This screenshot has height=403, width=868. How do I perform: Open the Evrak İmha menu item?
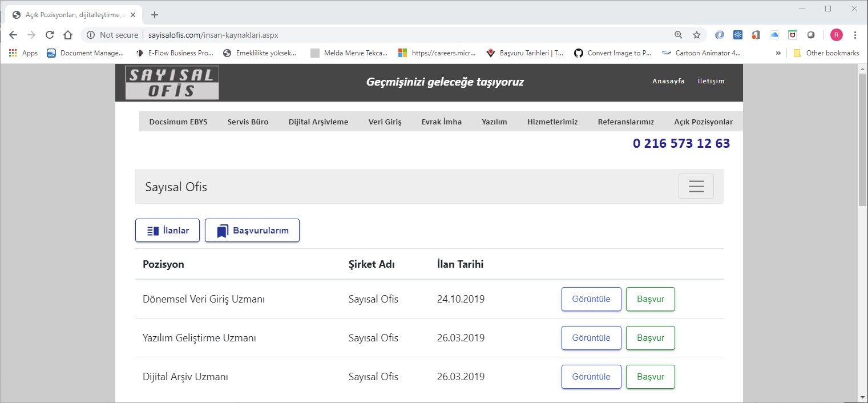(442, 122)
